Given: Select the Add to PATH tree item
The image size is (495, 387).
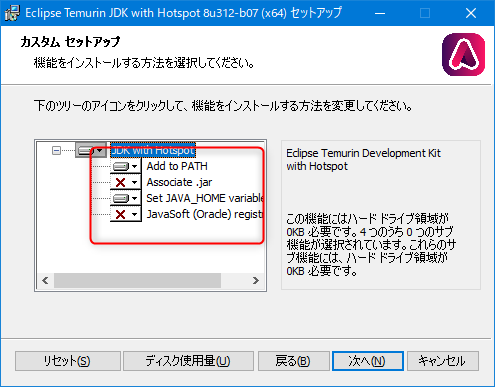Looking at the screenshot, I should coord(177,166).
